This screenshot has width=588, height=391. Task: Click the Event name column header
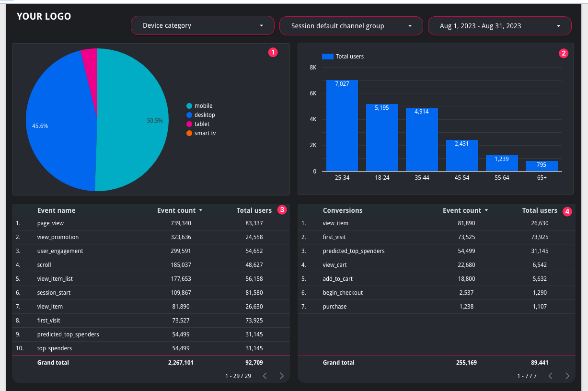point(56,210)
